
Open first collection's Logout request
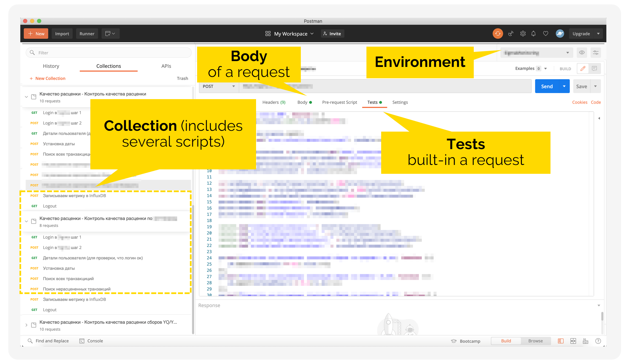[49, 206]
